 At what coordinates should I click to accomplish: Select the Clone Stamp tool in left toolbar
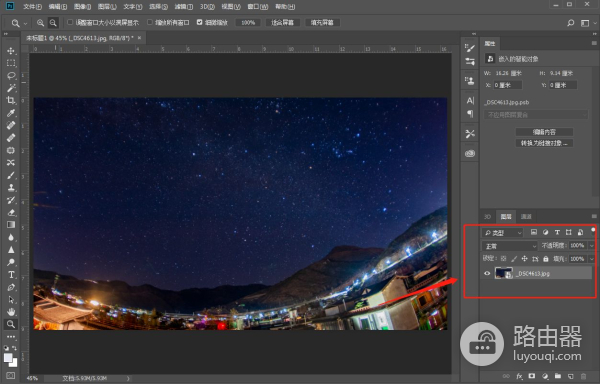pyautogui.click(x=11, y=187)
